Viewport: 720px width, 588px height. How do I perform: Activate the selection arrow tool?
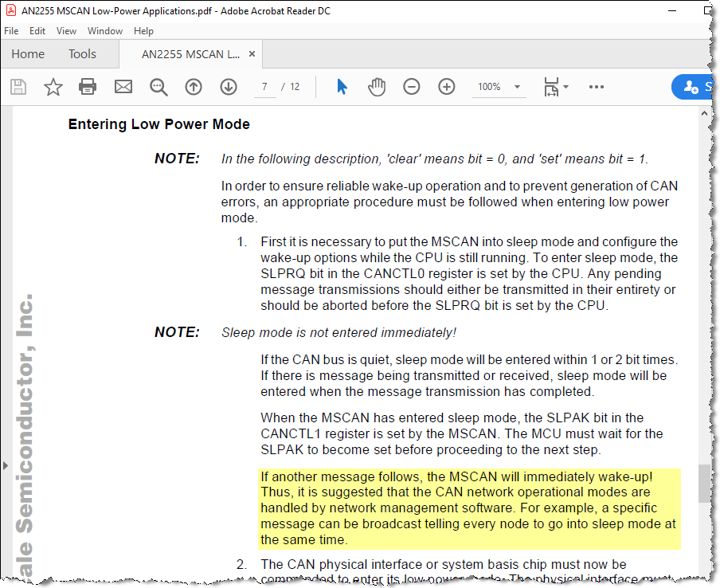(x=342, y=87)
